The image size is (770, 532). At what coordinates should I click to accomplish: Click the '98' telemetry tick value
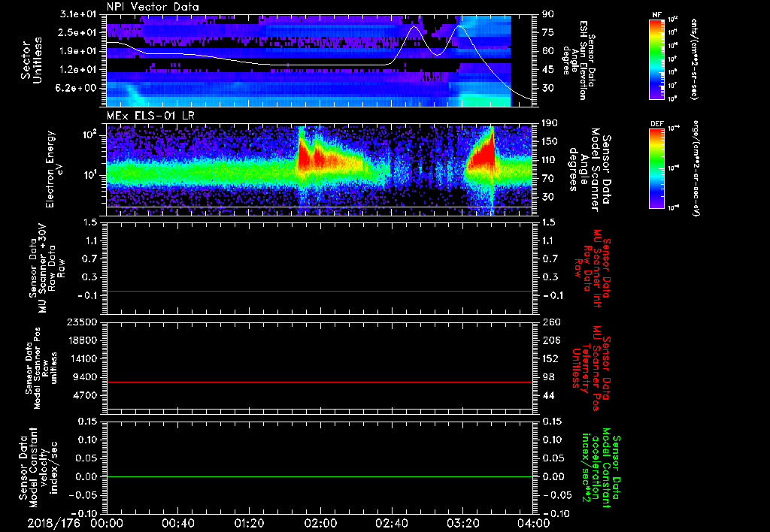[548, 377]
